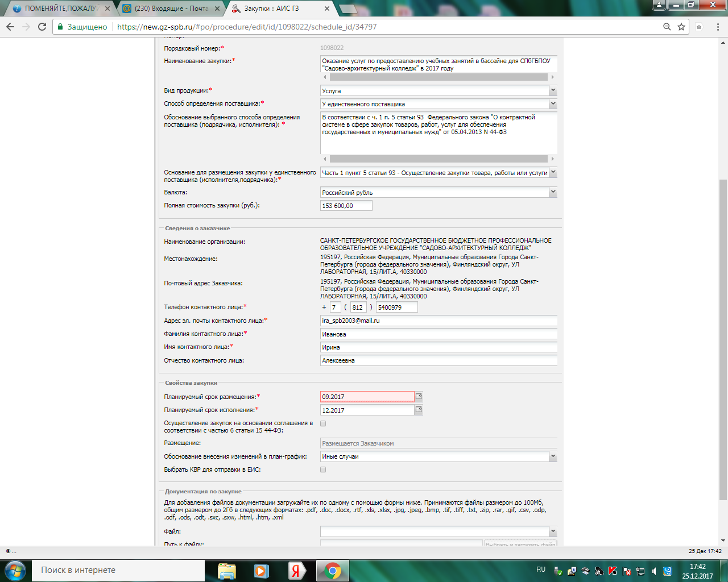Click the RU language indicator
Screen dimensions: 728x582
[541, 569]
